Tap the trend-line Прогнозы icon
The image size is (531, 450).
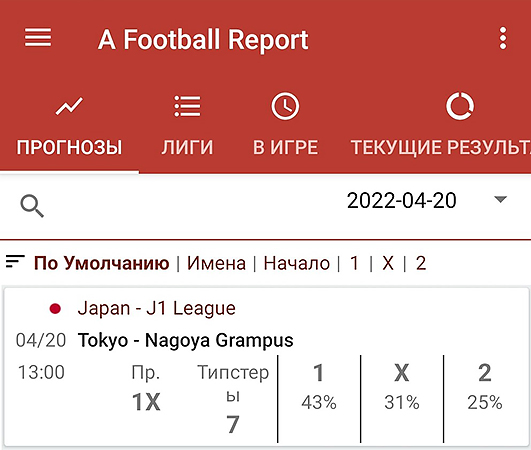pyautogui.click(x=69, y=106)
